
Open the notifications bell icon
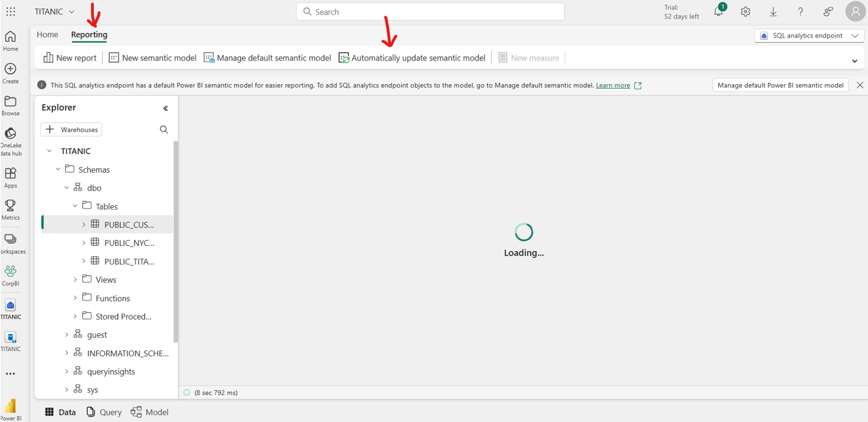tap(718, 12)
